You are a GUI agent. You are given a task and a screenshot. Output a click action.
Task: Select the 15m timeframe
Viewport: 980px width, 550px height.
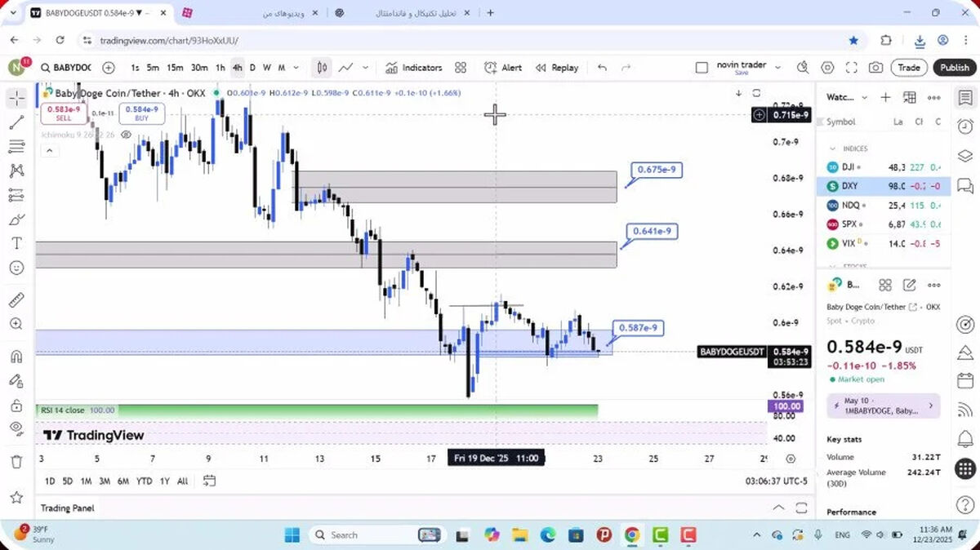[175, 68]
